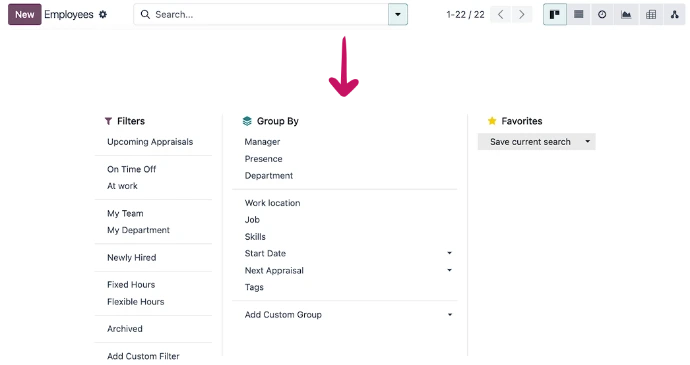Open the Hierarchy org chart view
690x365 pixels.
coord(675,15)
